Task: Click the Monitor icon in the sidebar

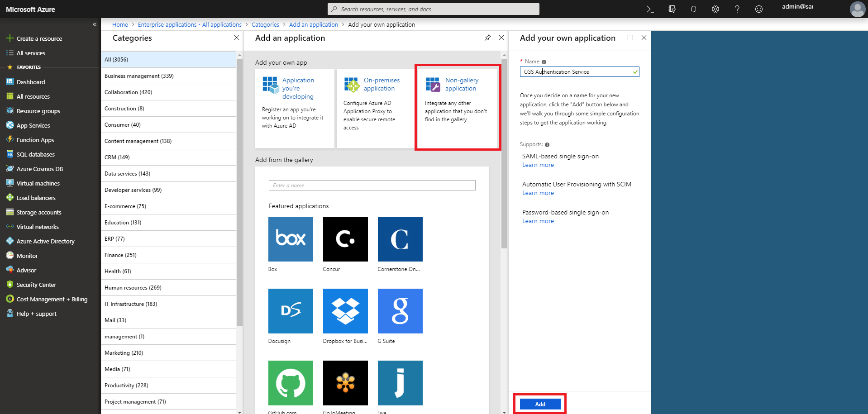Action: point(10,255)
